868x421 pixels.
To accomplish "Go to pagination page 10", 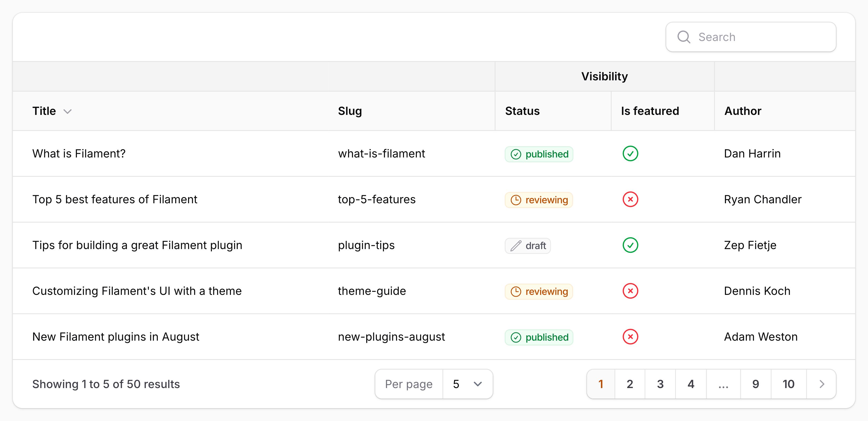I will [788, 384].
